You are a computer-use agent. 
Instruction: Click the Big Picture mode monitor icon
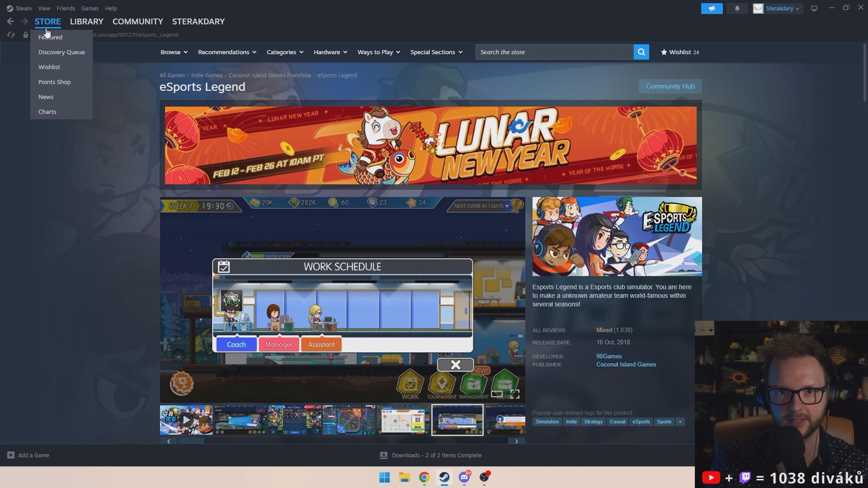(x=814, y=9)
